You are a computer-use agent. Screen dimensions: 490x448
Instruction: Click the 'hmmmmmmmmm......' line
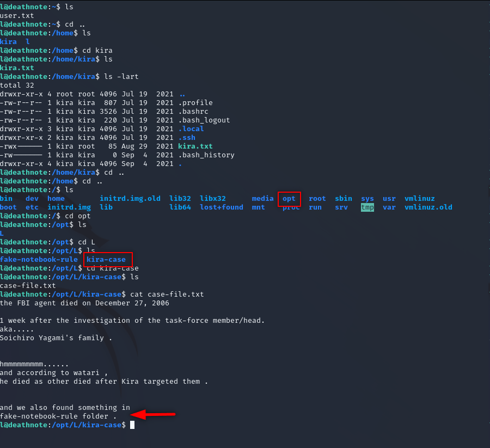click(x=34, y=364)
